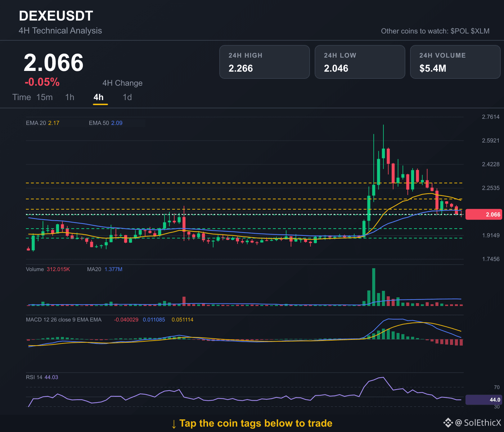This screenshot has height=432, width=504.
Task: Click the 2.4228 price axis label
Action: pos(491,164)
